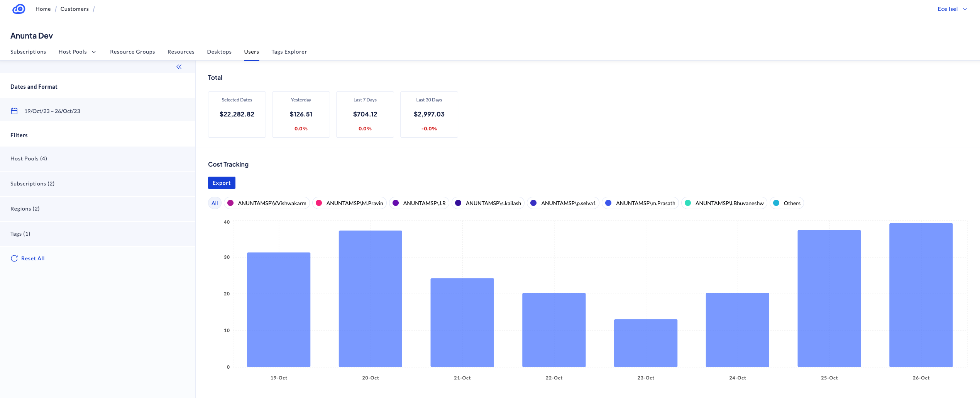Click ANUNTAMSP\s.kailash legend color dot
The height and width of the screenshot is (398, 980).
coord(458,203)
